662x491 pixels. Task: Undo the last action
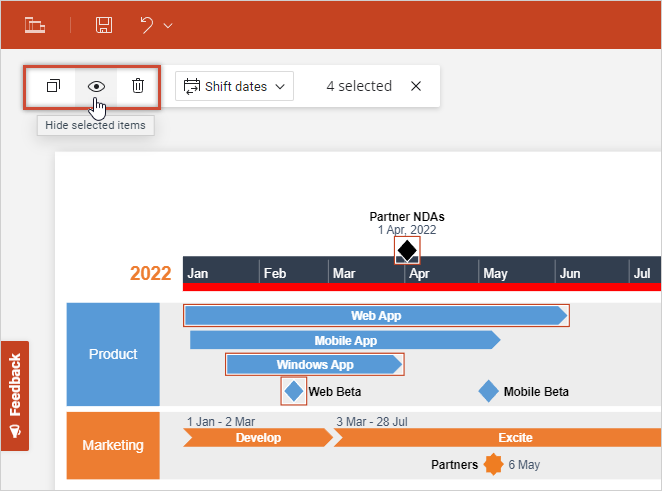pos(147,25)
